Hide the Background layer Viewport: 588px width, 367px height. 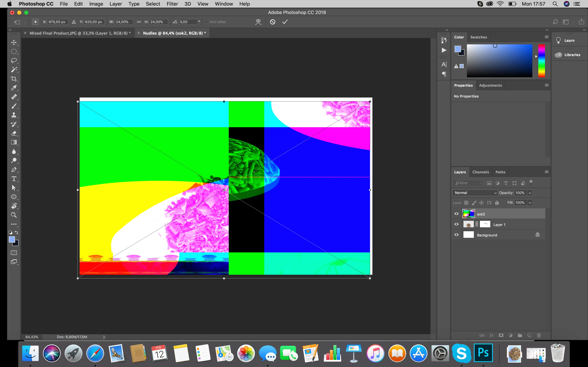click(456, 235)
